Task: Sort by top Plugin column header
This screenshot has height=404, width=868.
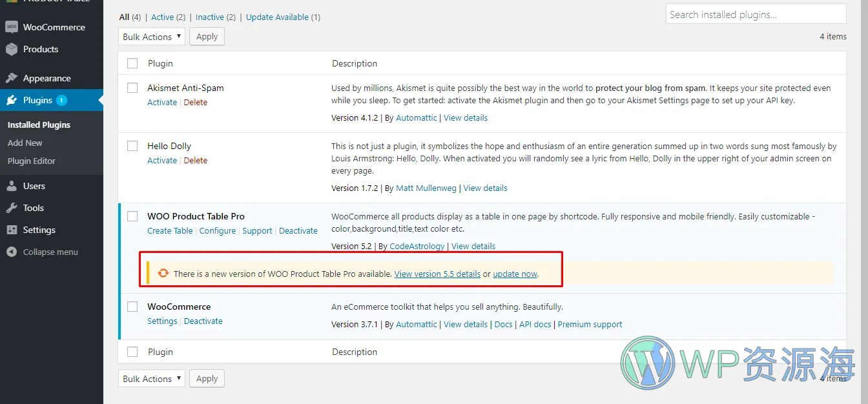Action: (x=160, y=63)
